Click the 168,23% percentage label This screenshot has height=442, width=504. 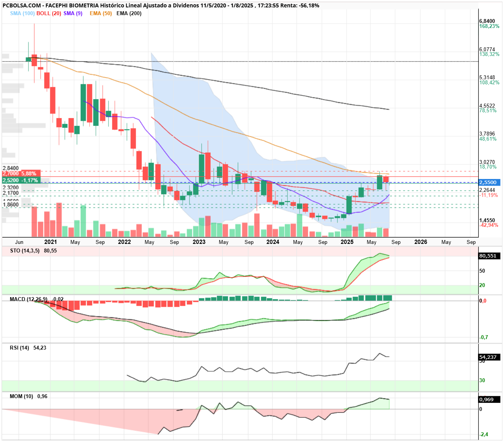click(x=489, y=26)
